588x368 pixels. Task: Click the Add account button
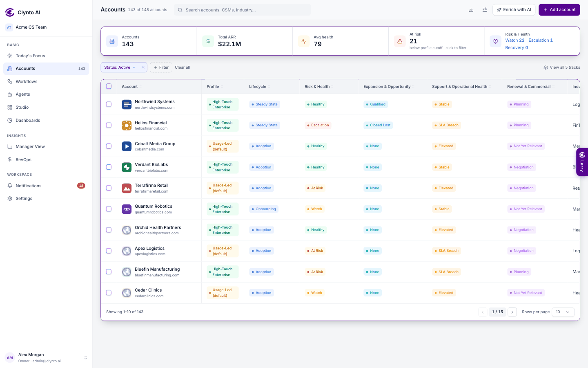point(559,10)
